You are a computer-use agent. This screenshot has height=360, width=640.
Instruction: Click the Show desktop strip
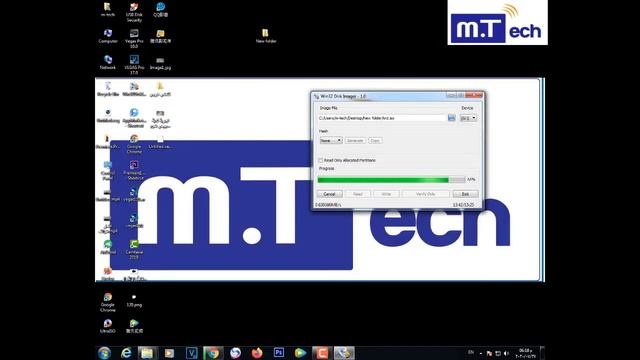542,353
